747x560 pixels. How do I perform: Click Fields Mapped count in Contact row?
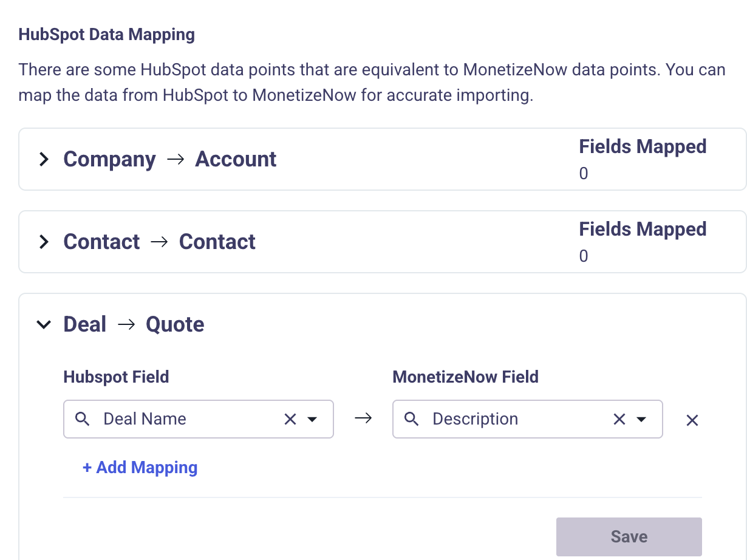pyautogui.click(x=584, y=257)
